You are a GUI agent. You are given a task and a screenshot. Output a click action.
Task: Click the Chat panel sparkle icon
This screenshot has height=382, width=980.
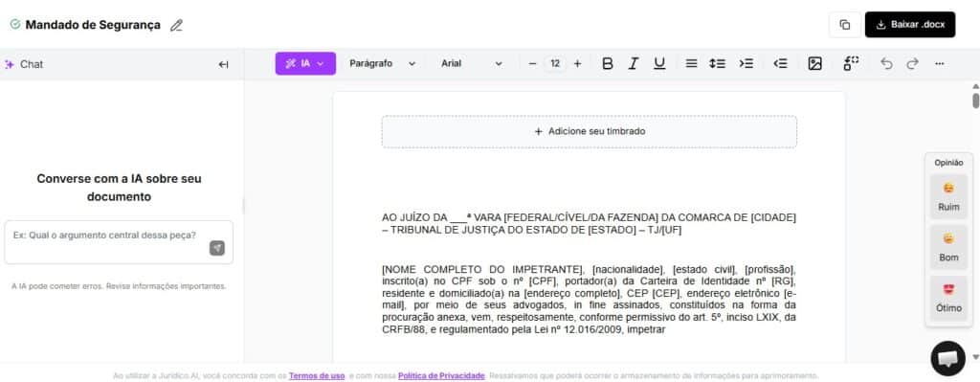coord(10,64)
